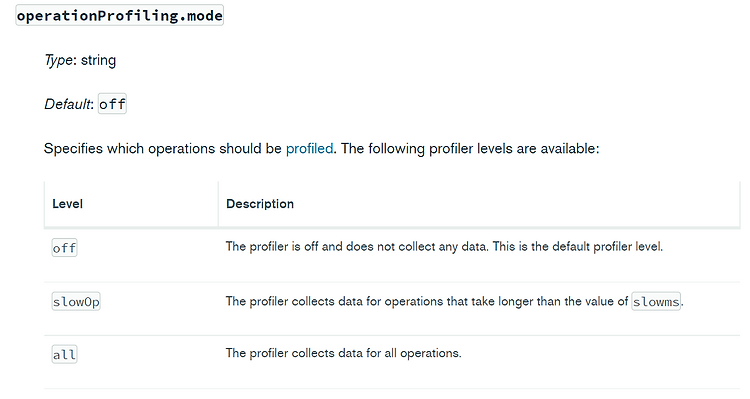Click "The profiler collects data for all operations" text
The image size is (750, 399).
[x=343, y=353]
